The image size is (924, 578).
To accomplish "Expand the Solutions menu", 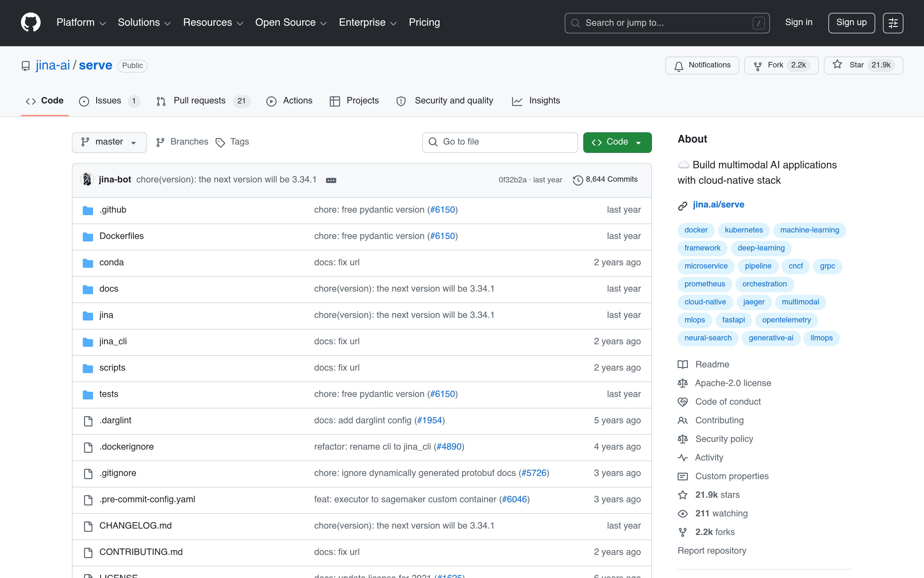I will click(144, 22).
